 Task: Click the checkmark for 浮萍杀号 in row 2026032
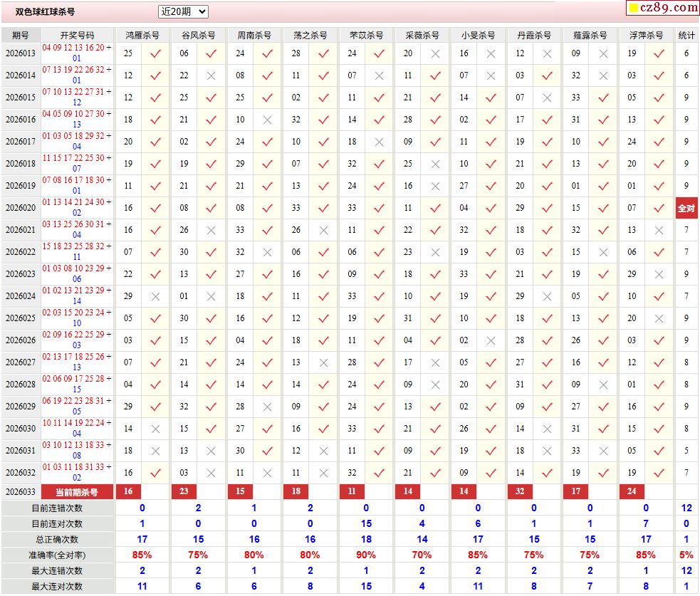pos(659,473)
